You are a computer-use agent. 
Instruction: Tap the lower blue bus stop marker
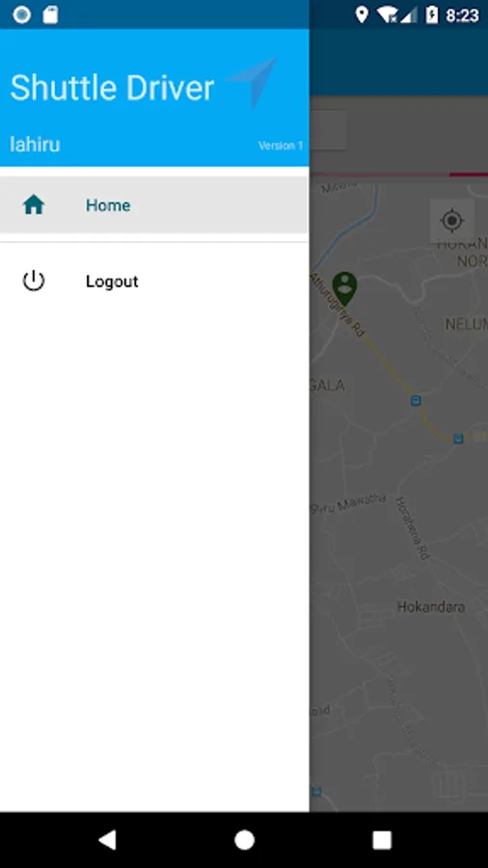tap(458, 439)
